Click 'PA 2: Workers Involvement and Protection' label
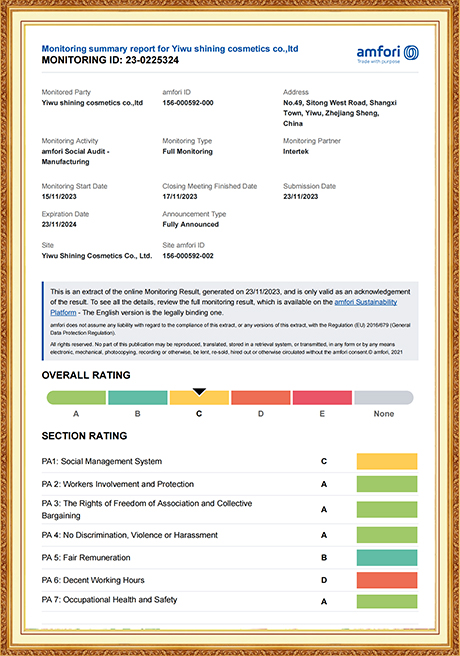 pos(118,484)
